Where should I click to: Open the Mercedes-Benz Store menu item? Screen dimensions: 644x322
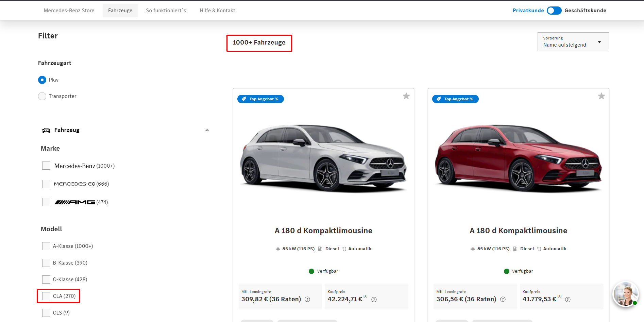tap(69, 11)
